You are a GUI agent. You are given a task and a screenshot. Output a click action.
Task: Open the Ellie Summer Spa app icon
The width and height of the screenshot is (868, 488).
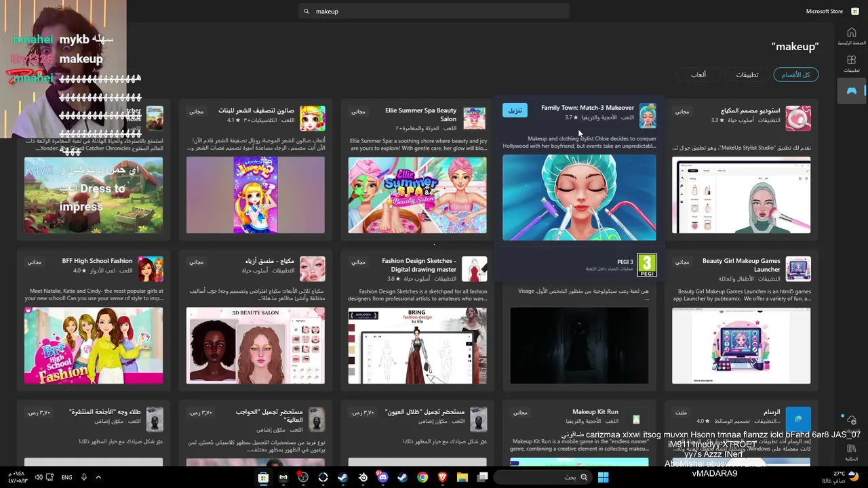pyautogui.click(x=474, y=118)
